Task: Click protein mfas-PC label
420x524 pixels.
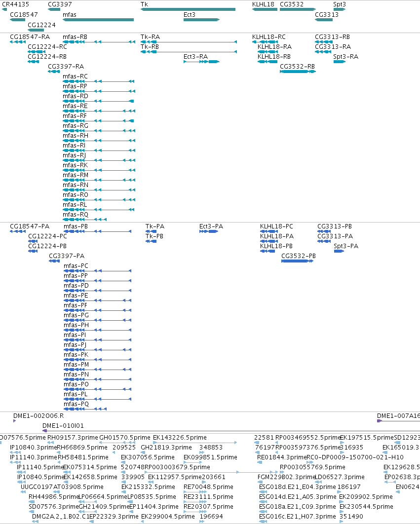Action: click(76, 265)
